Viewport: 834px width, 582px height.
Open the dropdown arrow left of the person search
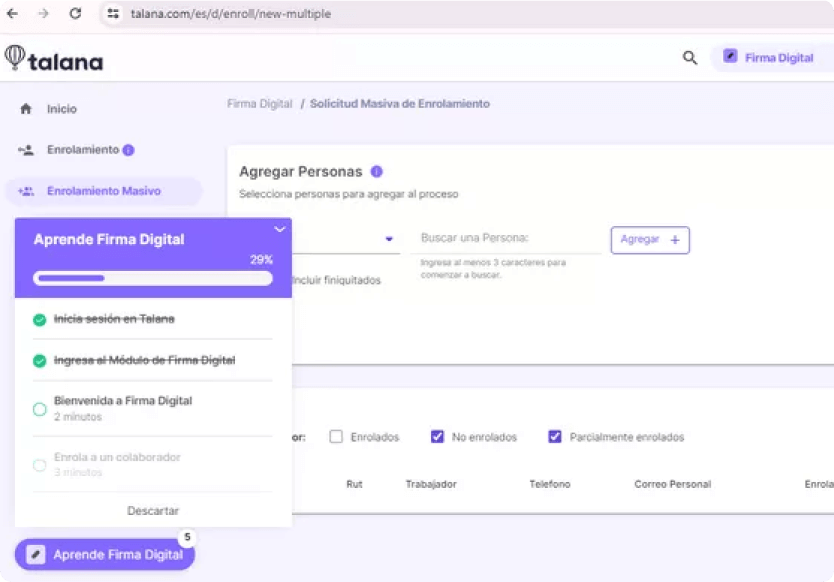(389, 240)
